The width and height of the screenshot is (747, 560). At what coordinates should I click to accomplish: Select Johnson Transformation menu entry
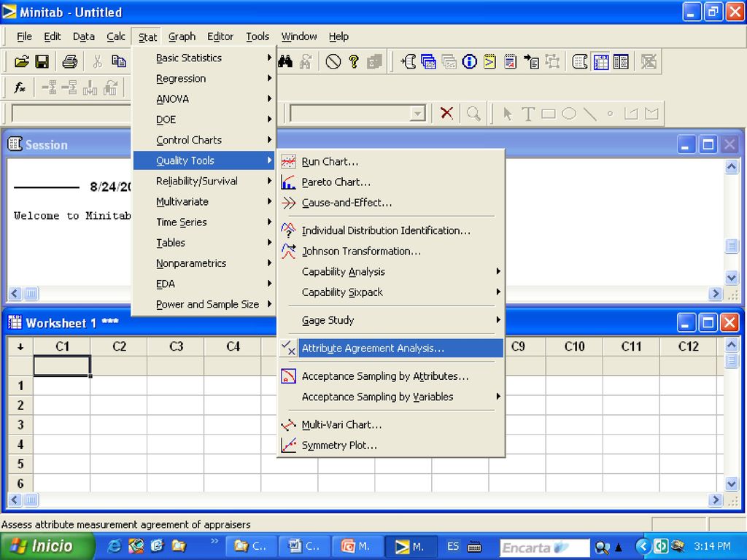(390, 252)
